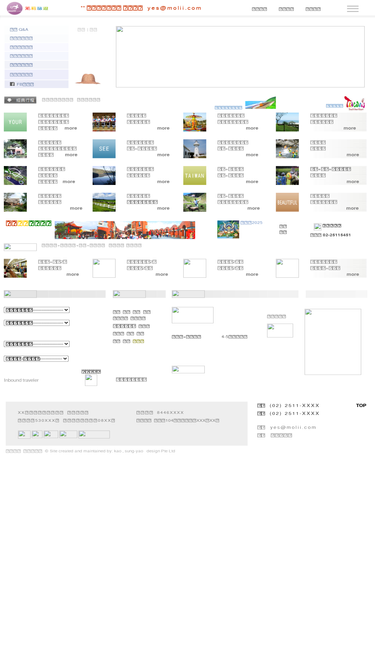Click the yes@molii.com email in the footer
Screen dimensions: 375x667
click(x=293, y=427)
